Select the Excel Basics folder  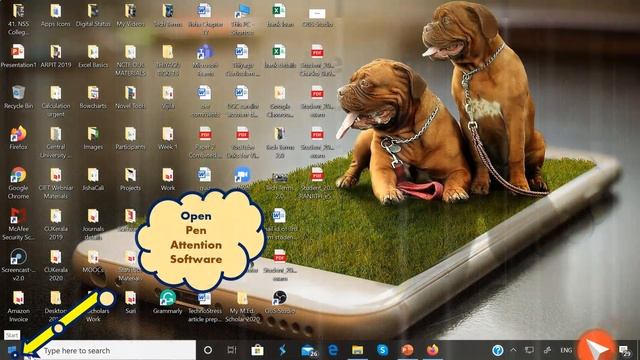[93, 56]
